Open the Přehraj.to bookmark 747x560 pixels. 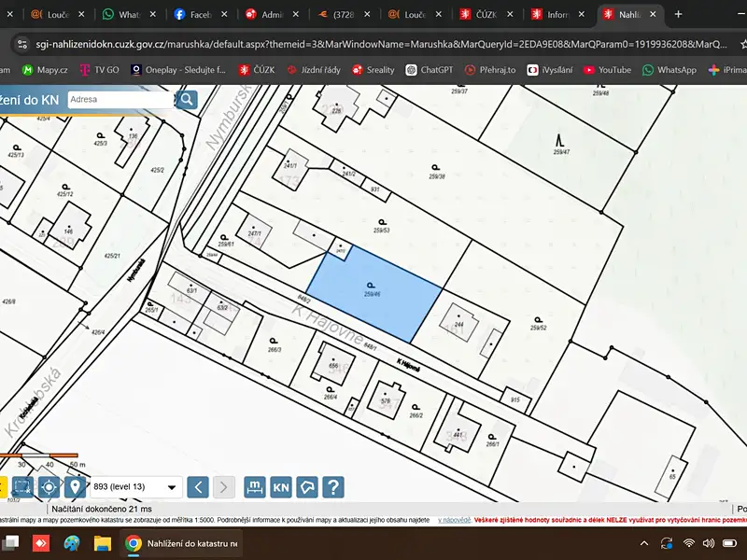pos(490,70)
